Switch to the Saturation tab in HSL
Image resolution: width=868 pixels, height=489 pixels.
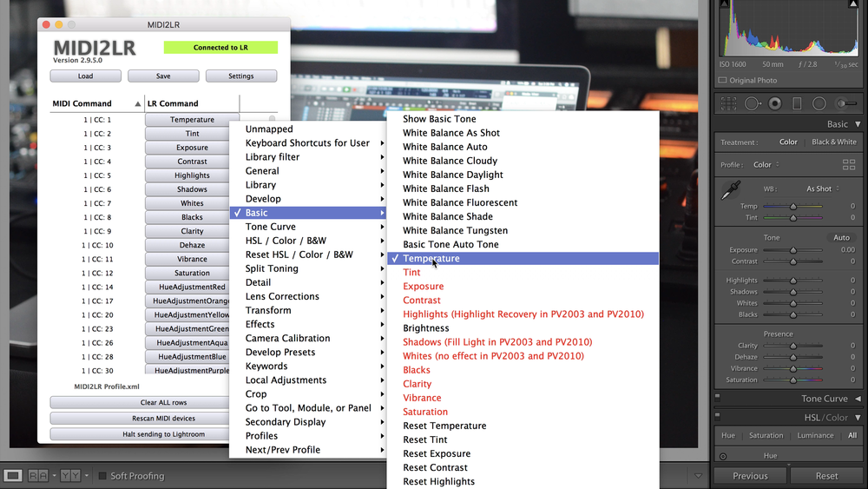[766, 435]
